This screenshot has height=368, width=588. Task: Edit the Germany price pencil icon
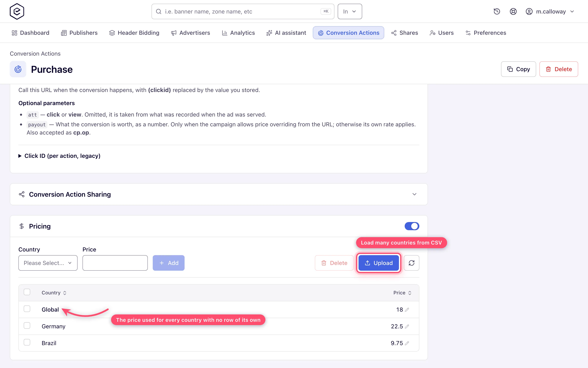[407, 326]
